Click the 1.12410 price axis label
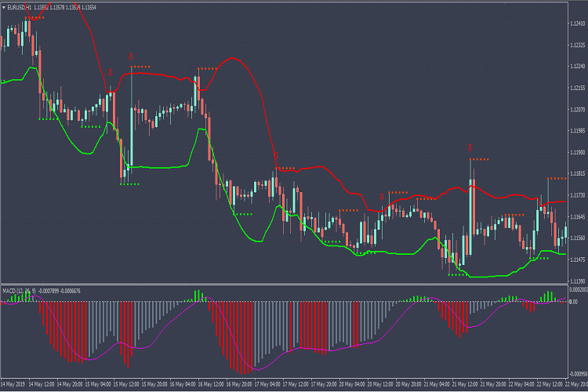 point(578,24)
